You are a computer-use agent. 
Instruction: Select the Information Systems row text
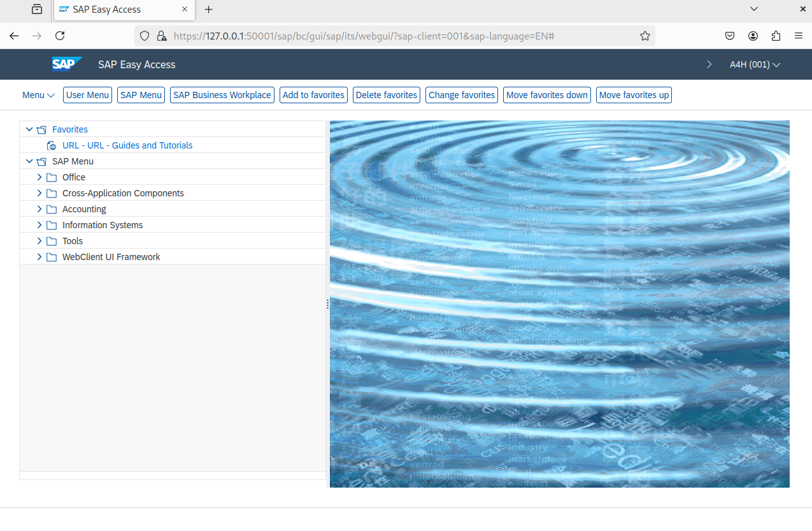click(103, 225)
